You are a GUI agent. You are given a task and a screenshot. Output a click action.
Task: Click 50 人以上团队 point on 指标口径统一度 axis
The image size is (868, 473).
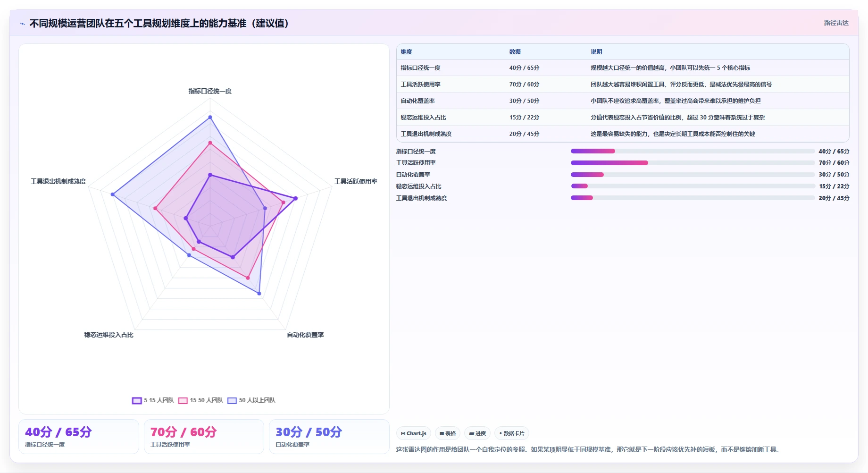(x=210, y=117)
